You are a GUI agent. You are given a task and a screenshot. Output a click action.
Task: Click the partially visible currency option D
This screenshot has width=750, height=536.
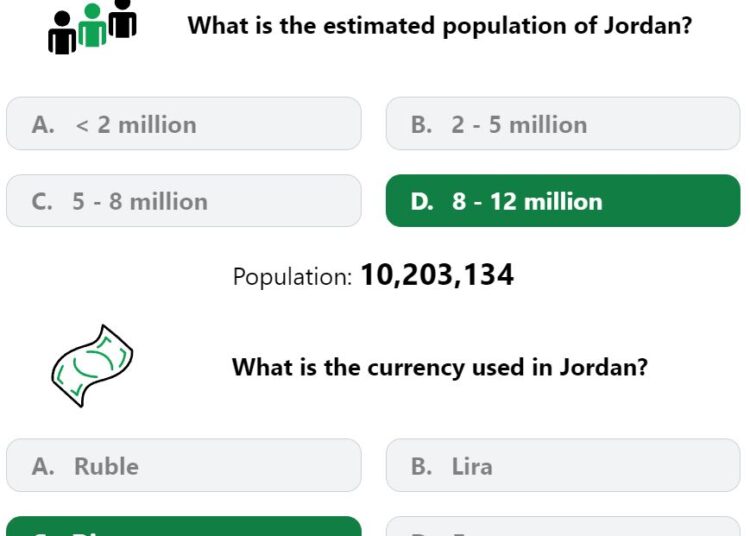[563, 526]
